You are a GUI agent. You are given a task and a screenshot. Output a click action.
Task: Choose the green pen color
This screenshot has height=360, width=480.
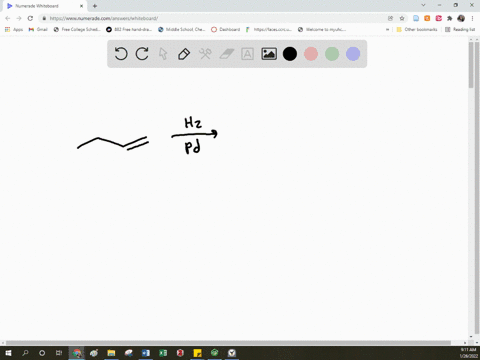click(x=332, y=54)
